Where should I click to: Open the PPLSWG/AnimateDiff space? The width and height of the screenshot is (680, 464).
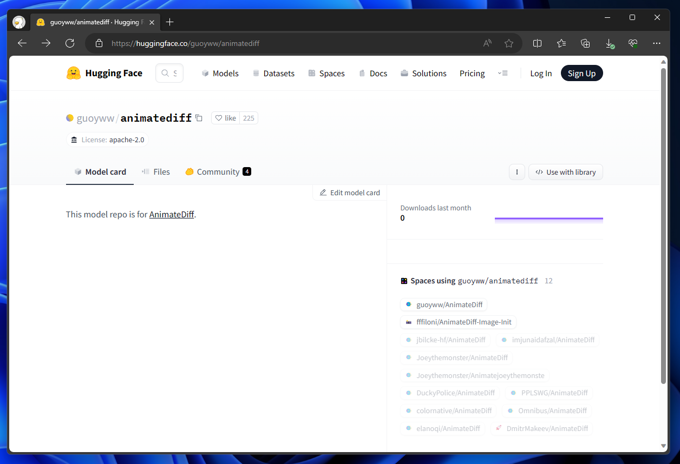(x=549, y=393)
